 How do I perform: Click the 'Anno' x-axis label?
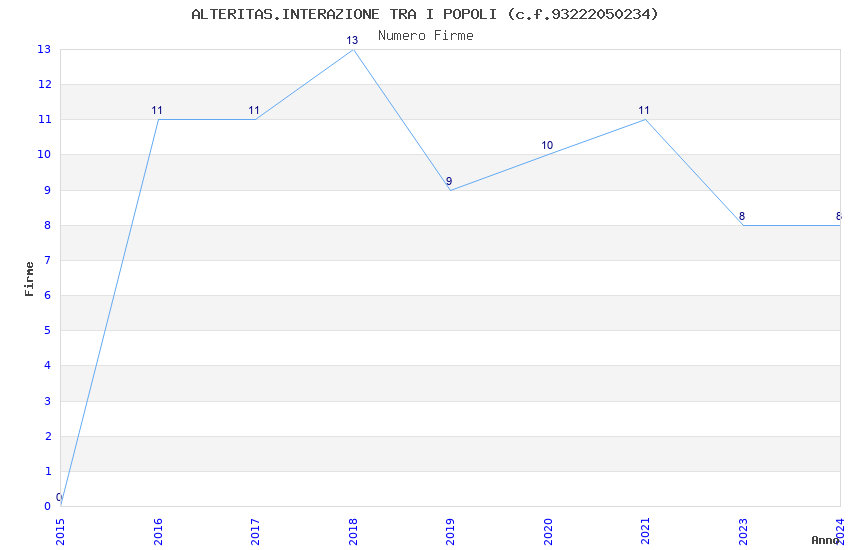(x=825, y=540)
